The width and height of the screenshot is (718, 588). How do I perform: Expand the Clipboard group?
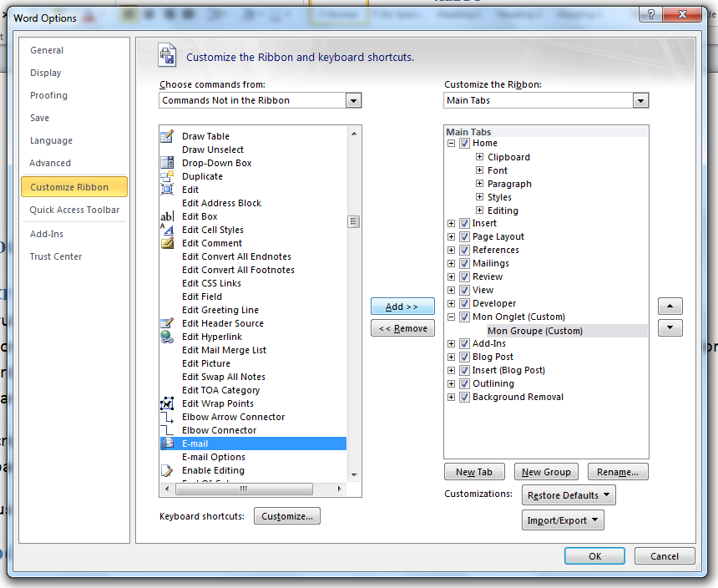click(479, 157)
